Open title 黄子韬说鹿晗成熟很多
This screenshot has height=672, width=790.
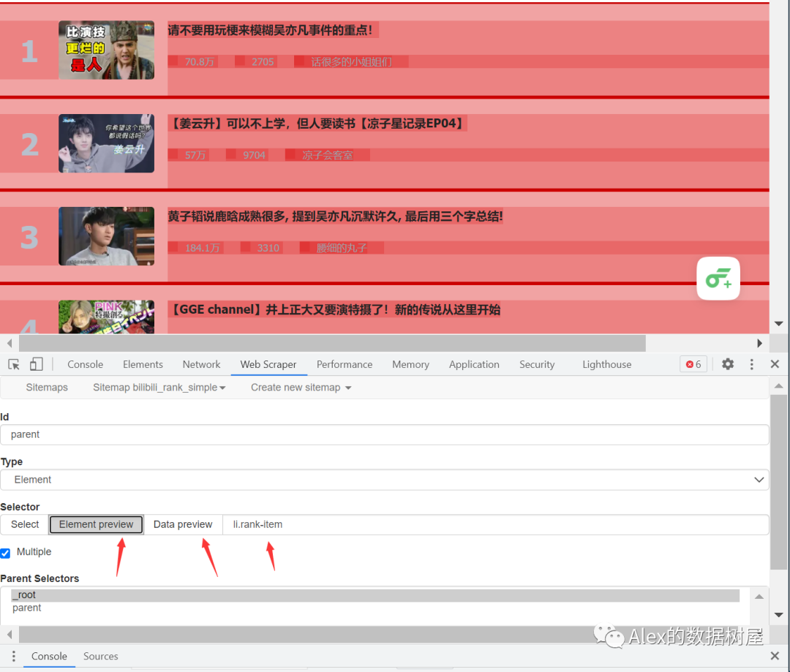(x=335, y=216)
